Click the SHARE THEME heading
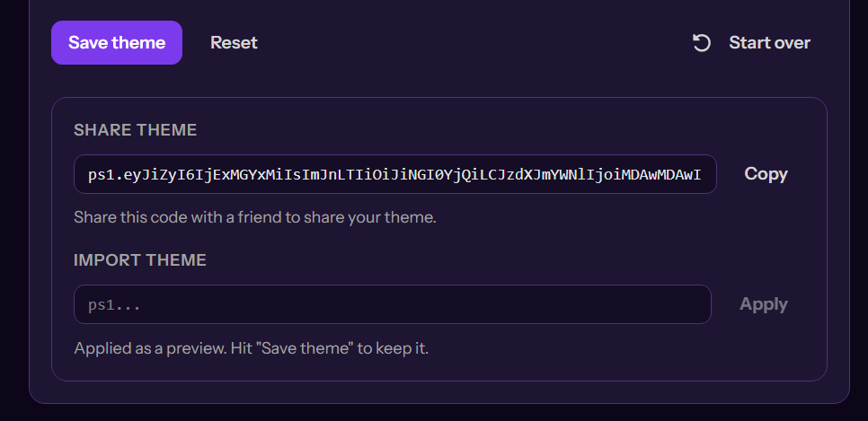 (x=135, y=130)
